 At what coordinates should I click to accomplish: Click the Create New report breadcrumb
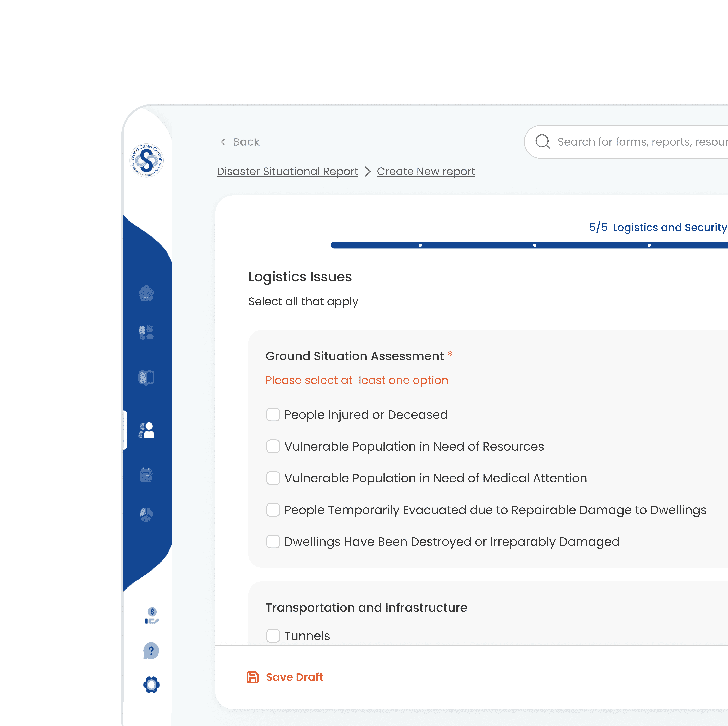[426, 171]
